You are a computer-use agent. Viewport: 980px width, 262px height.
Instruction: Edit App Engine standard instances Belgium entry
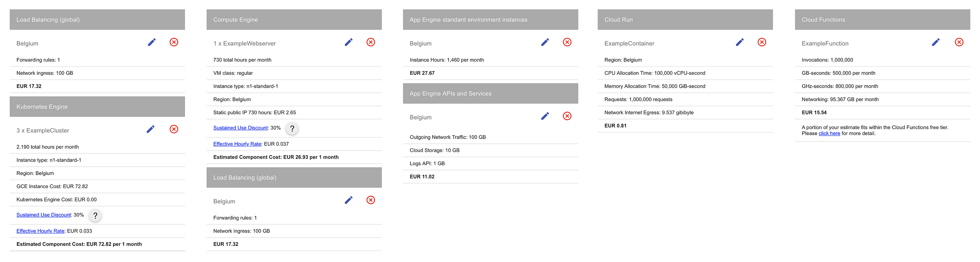click(x=545, y=42)
